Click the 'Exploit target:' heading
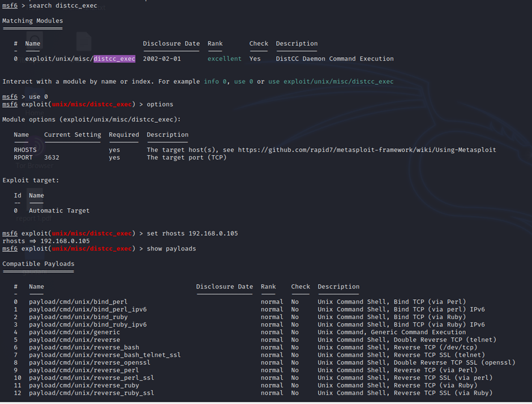The height and width of the screenshot is (404, 532). [31, 180]
